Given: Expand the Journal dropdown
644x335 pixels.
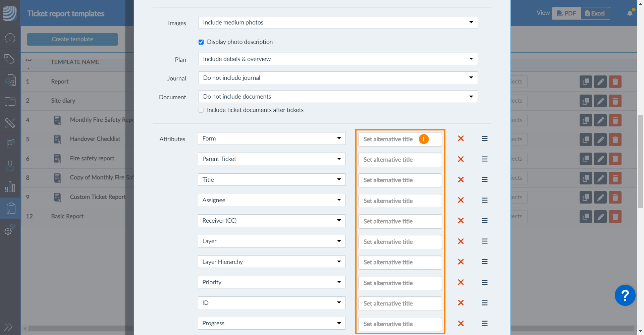Looking at the screenshot, I should coord(338,78).
